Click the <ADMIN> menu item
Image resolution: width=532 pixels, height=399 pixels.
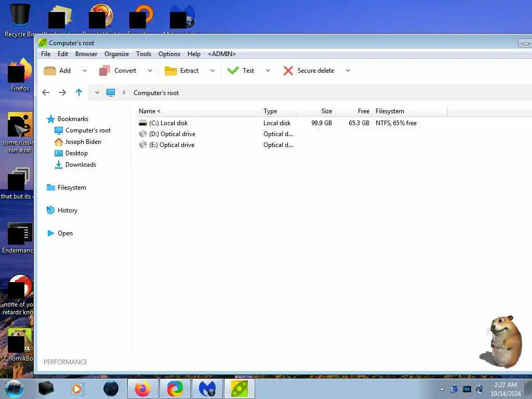click(x=222, y=54)
